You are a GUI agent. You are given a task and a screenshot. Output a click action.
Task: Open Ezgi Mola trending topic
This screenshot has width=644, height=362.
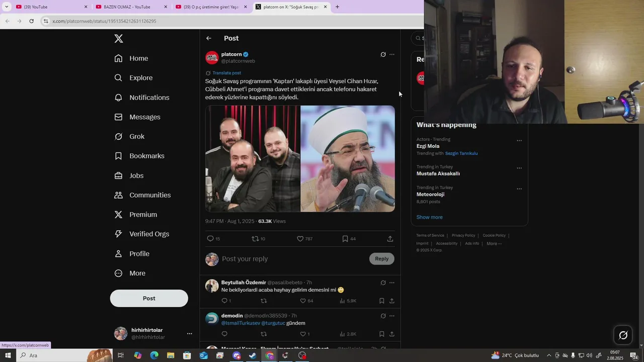point(428,146)
